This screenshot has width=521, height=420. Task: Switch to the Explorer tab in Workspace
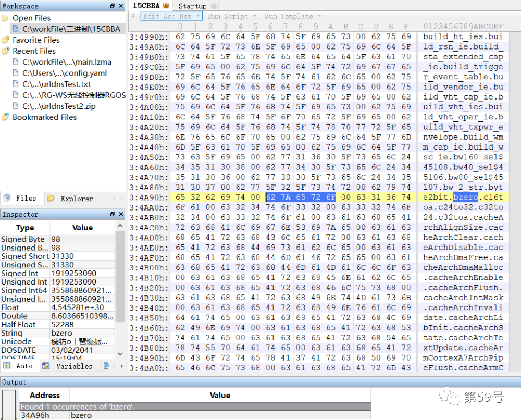(70, 199)
